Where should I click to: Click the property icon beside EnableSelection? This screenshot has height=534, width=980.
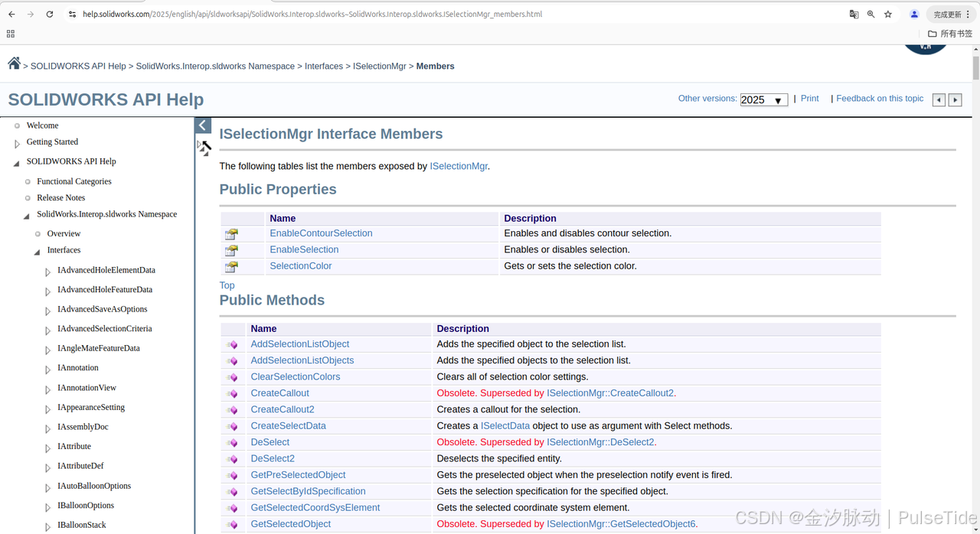coord(231,250)
